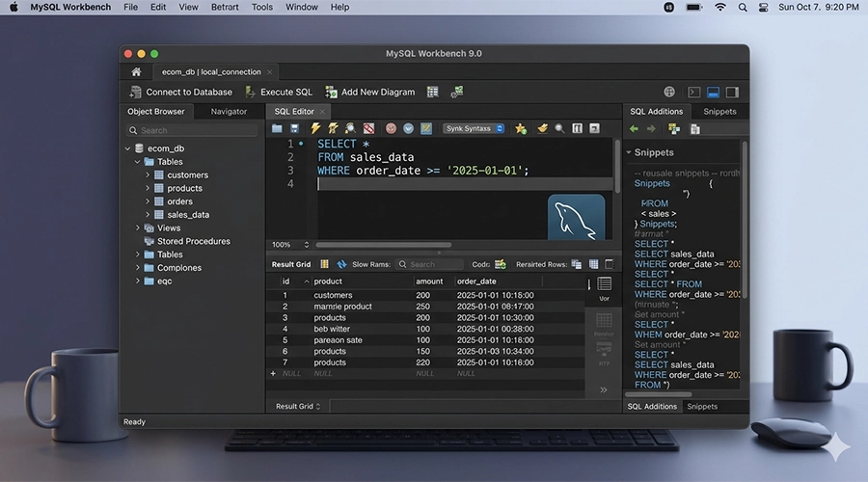Refresh results with the blue arrows icon

(341, 264)
